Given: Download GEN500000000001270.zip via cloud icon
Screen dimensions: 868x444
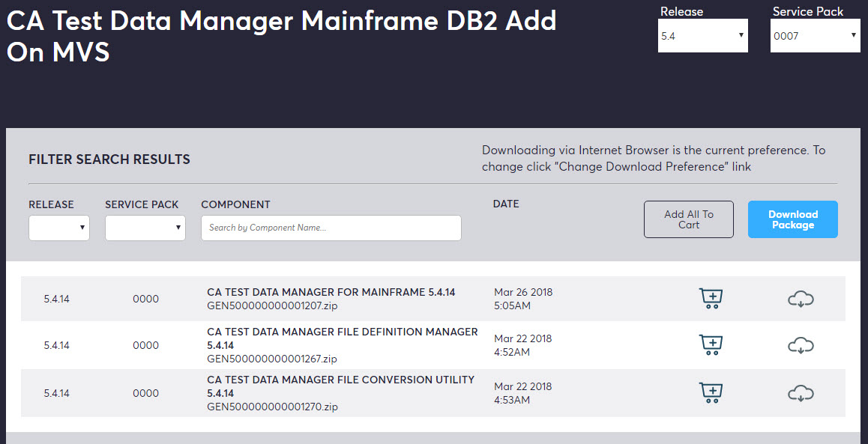Looking at the screenshot, I should click(x=801, y=394).
